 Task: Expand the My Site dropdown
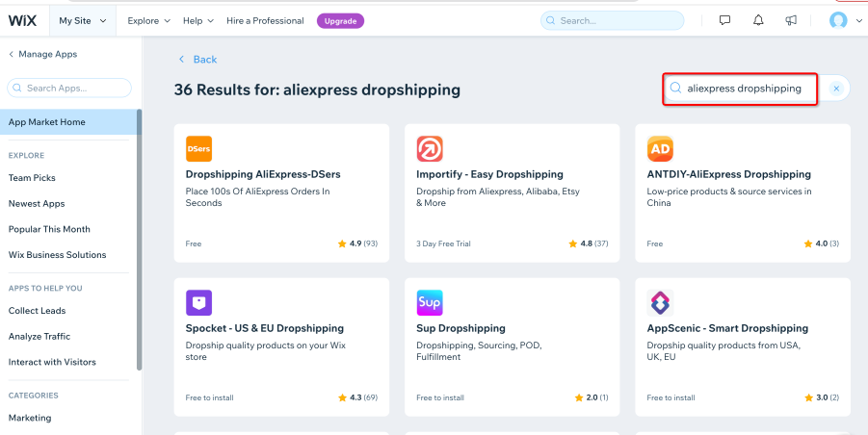pos(83,21)
